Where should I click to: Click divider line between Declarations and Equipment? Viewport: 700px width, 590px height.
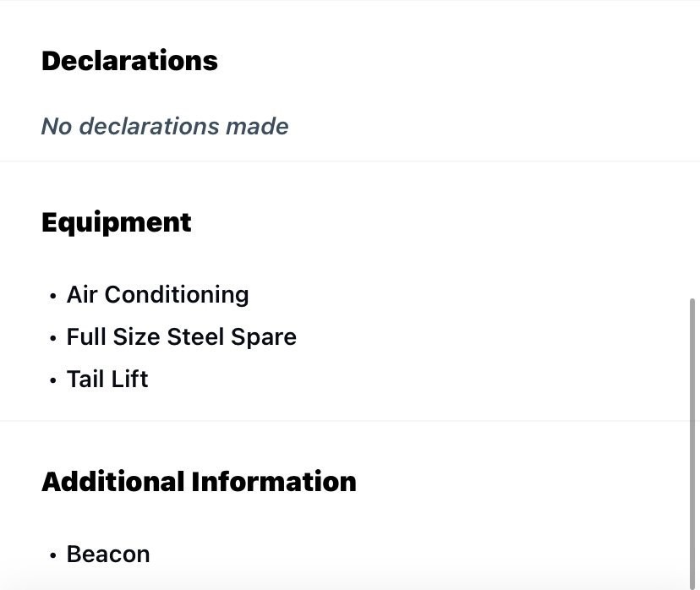point(338,161)
